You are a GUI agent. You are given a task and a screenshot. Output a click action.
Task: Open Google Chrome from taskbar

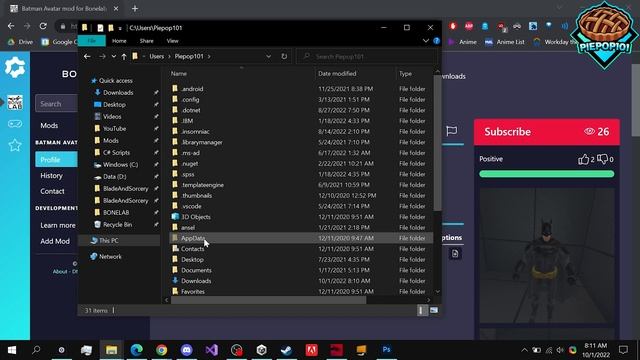point(162,350)
